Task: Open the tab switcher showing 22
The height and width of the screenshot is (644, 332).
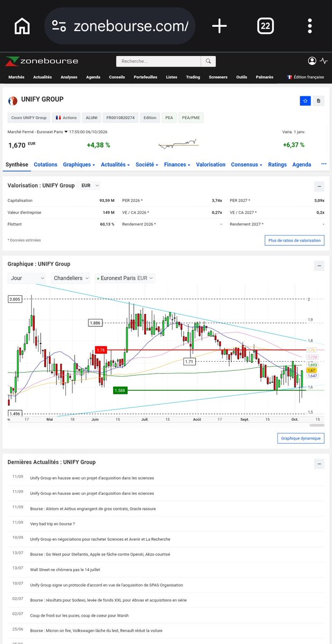Action: point(265,26)
